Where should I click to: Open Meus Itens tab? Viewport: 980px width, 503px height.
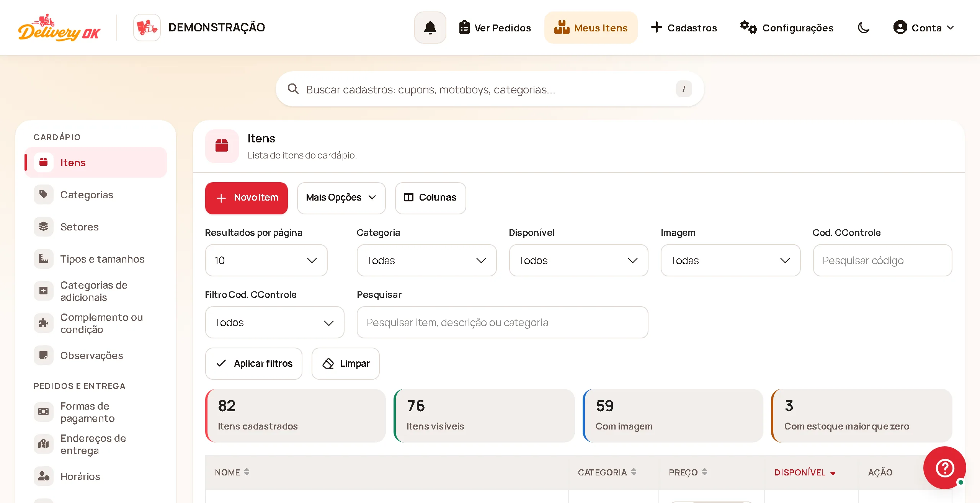591,28
